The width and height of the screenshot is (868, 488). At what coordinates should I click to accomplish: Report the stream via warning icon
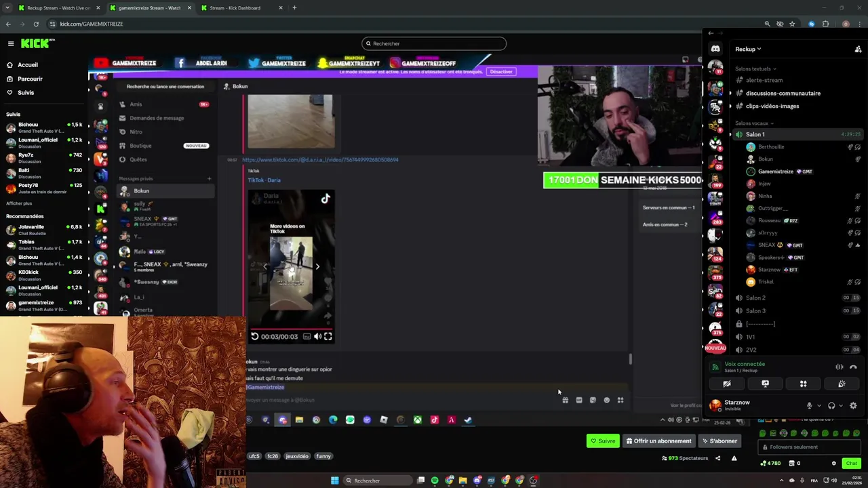click(x=734, y=458)
